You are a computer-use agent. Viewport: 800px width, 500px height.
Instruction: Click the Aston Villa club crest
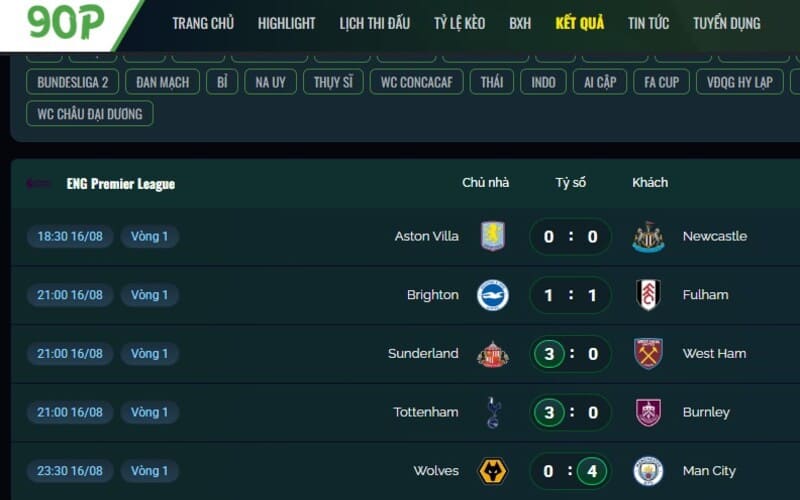point(493,236)
